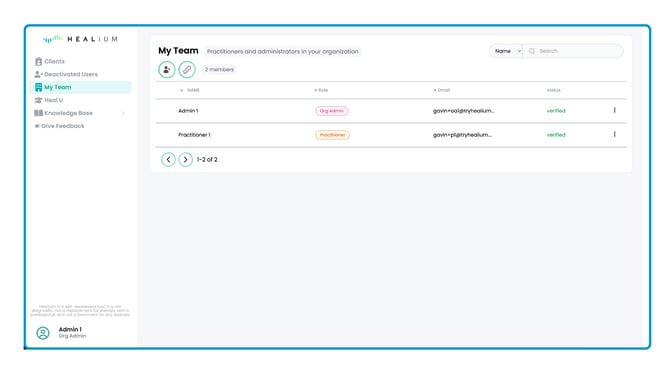Viewport: 670px width, 376px height.
Task: Select My Team in sidebar
Action: pos(80,87)
